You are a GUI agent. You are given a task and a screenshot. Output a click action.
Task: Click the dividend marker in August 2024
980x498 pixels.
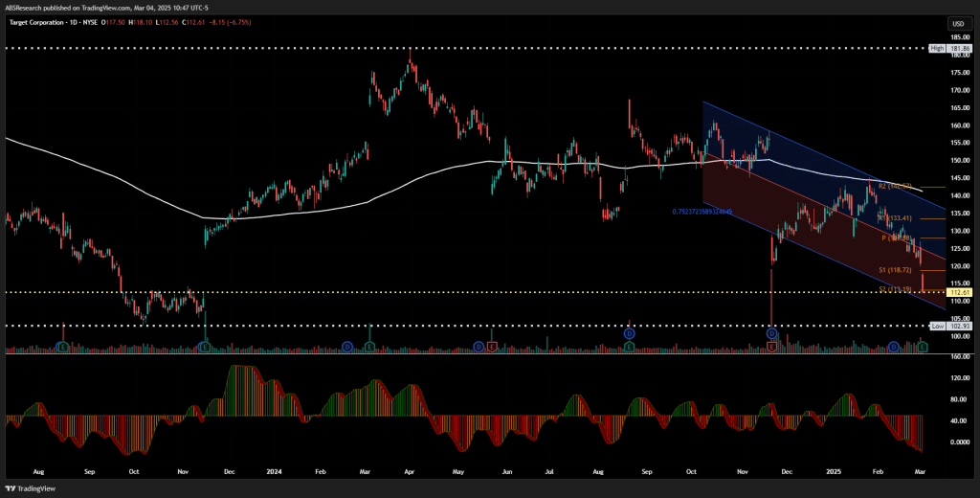(x=630, y=333)
